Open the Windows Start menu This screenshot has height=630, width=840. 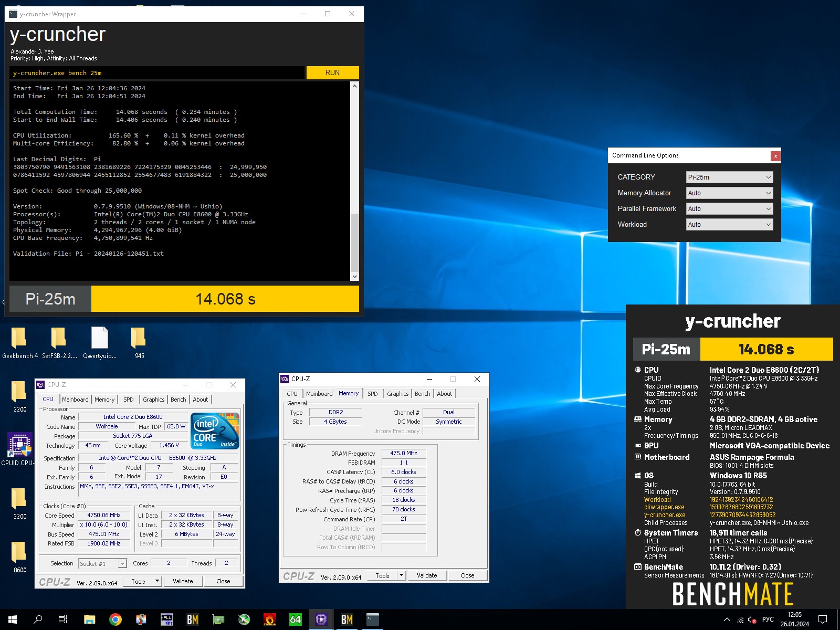coord(13,619)
